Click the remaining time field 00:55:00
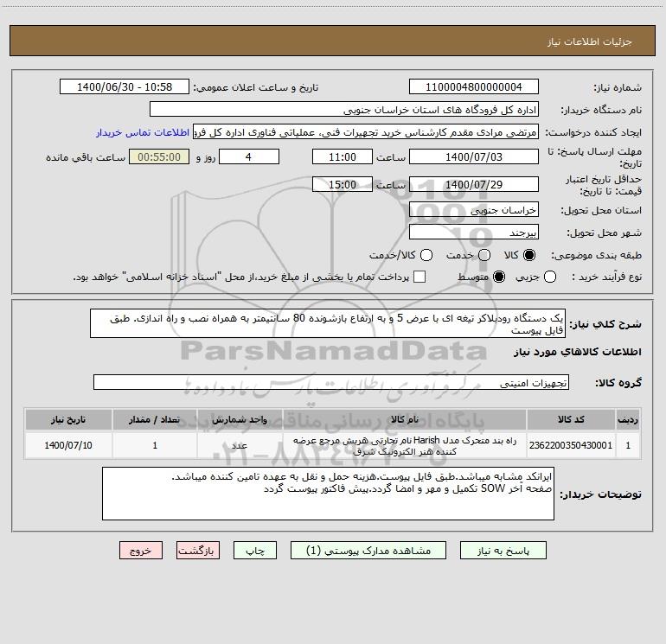 (159, 156)
